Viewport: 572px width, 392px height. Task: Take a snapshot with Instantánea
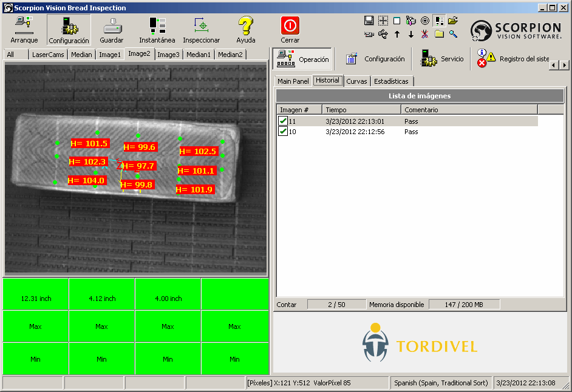157,29
